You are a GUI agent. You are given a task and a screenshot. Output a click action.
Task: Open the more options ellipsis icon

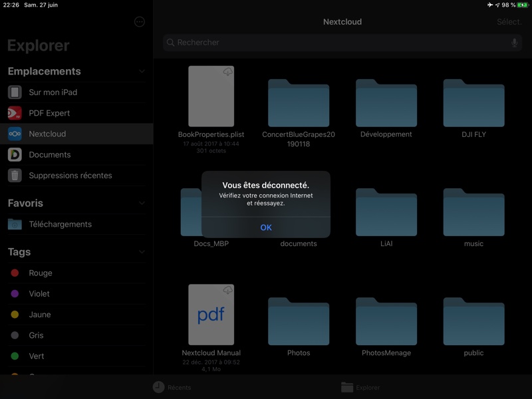pyautogui.click(x=139, y=22)
